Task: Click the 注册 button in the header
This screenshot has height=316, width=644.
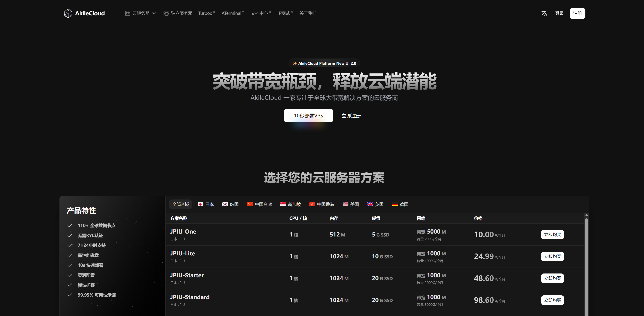Action: (577, 13)
